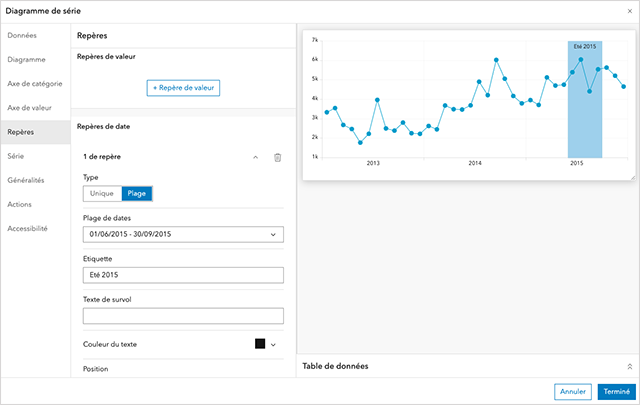Expand the Table de données panel
640x405 pixels.
point(630,367)
